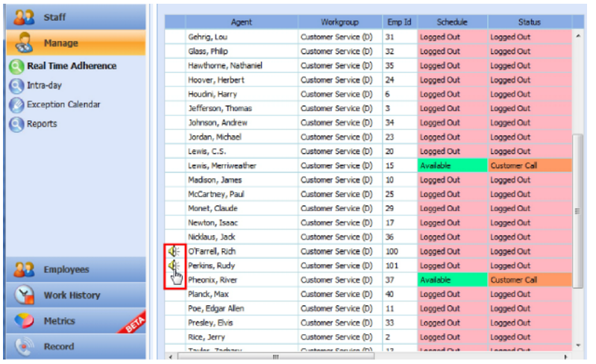Sort by Agent column header
596x364 pixels.
241,22
